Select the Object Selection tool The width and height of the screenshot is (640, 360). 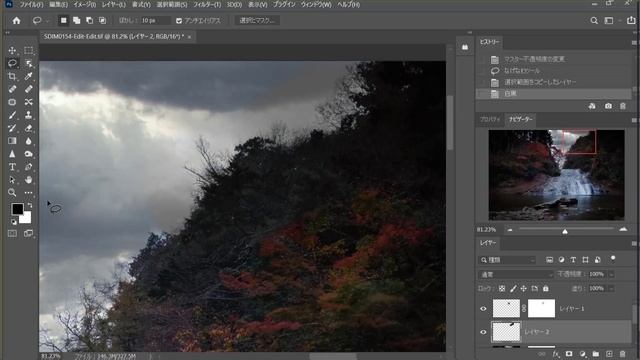pos(28,63)
